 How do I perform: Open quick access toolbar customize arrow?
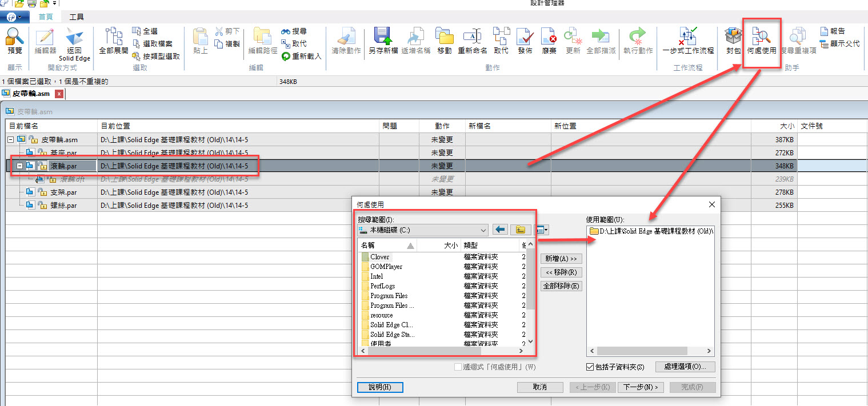click(x=54, y=3)
